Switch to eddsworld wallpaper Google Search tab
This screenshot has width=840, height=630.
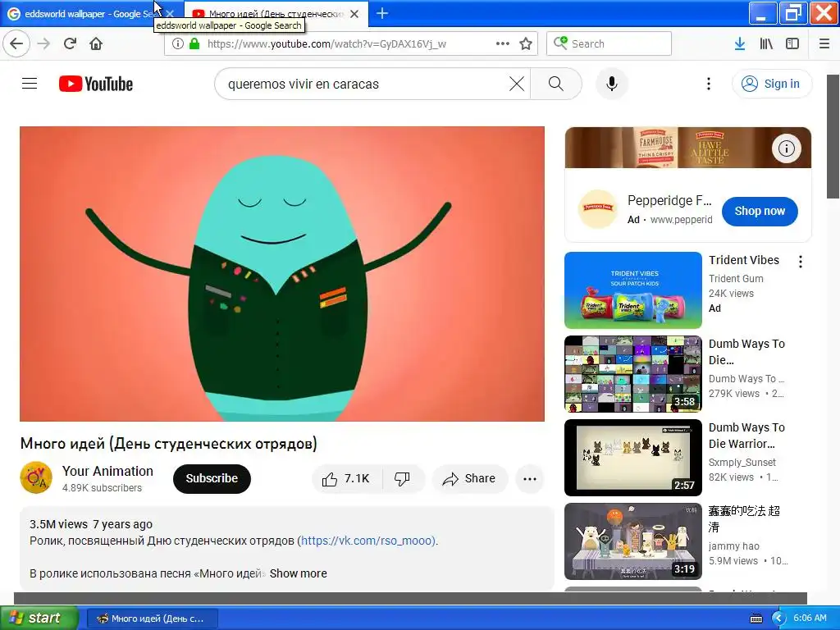coord(85,14)
